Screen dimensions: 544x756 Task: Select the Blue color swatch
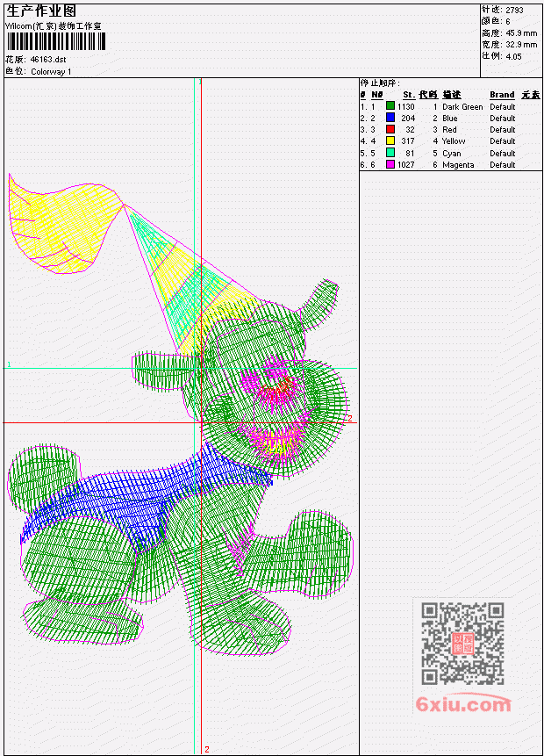pyautogui.click(x=390, y=118)
